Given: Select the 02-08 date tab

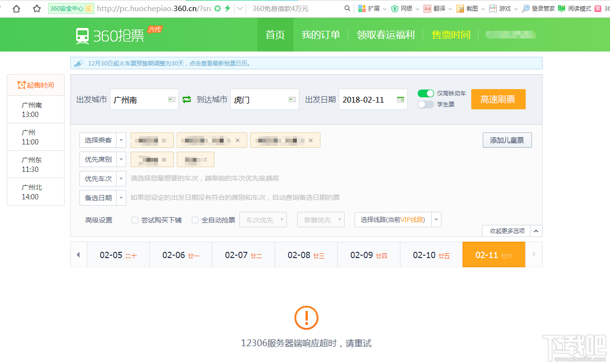Looking at the screenshot, I should [x=306, y=255].
